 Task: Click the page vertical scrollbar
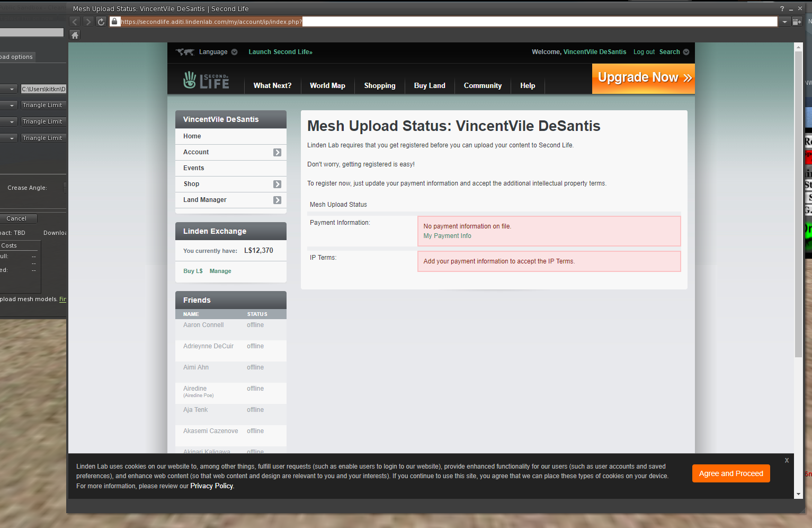point(798,204)
